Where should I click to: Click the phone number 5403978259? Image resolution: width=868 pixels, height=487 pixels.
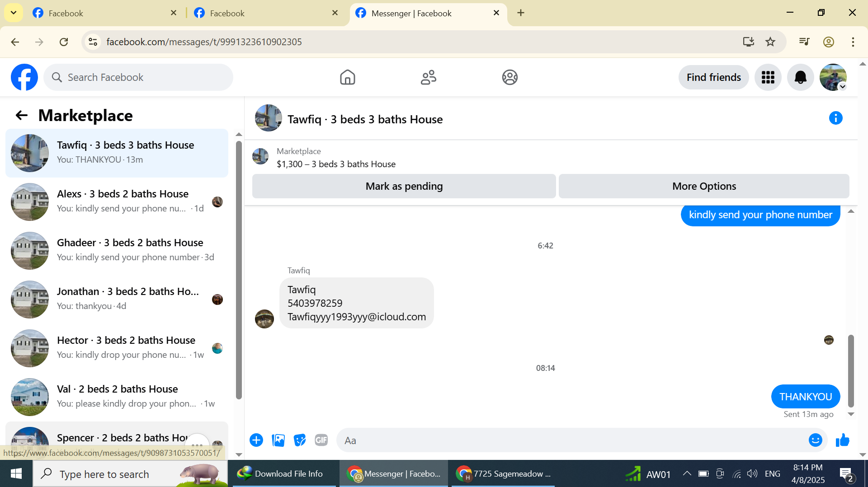coord(315,303)
